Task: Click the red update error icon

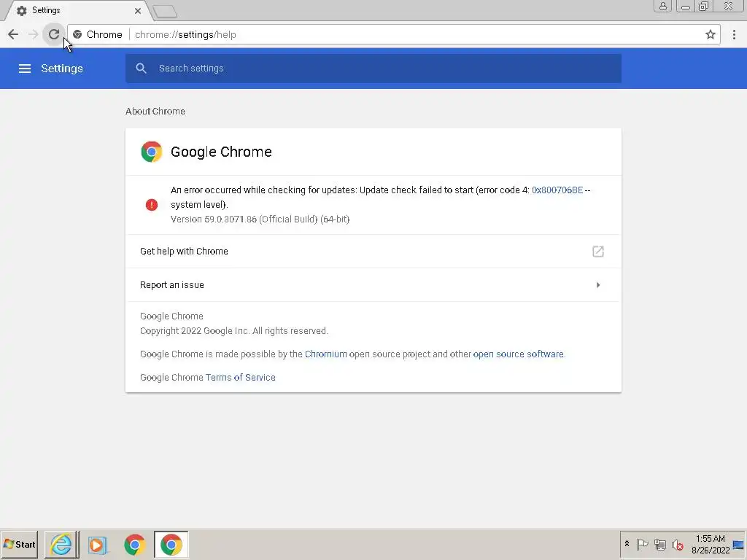Action: pos(152,205)
